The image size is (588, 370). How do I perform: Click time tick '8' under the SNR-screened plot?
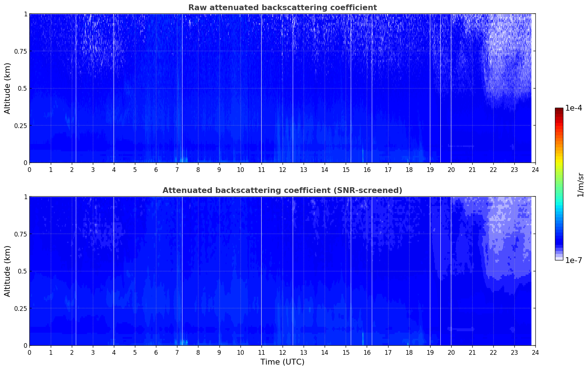[x=198, y=352]
